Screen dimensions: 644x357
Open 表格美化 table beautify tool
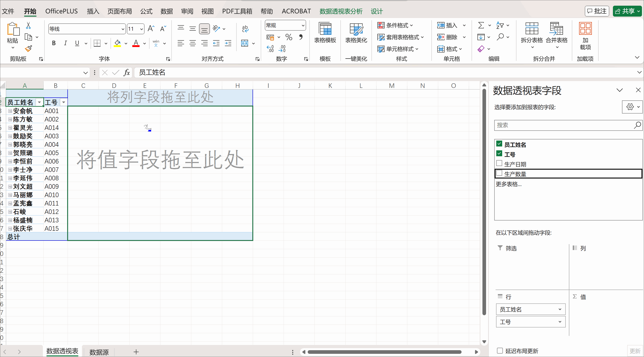click(x=356, y=33)
